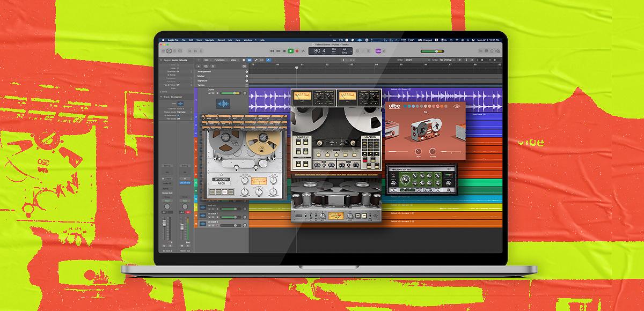Start playback with green Play button
The image size is (644, 311).
[290, 50]
